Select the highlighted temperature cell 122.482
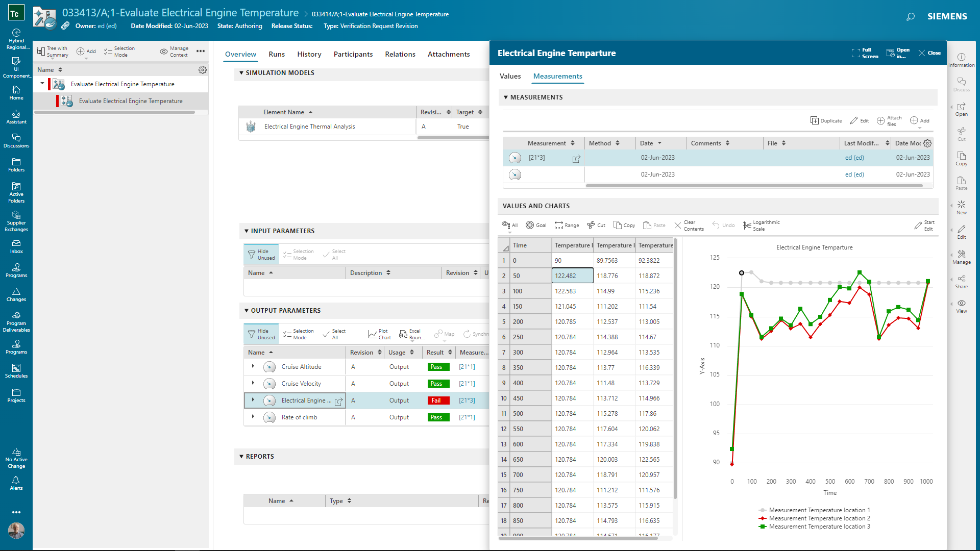 572,275
